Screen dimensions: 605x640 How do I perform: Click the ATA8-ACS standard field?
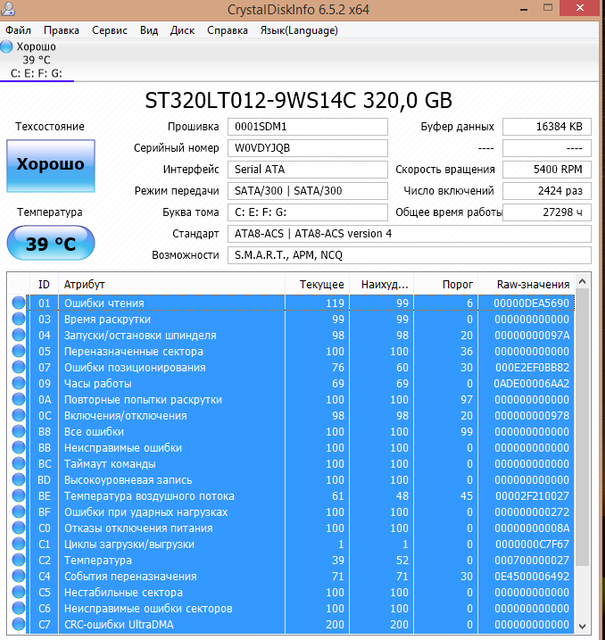[x=409, y=233]
